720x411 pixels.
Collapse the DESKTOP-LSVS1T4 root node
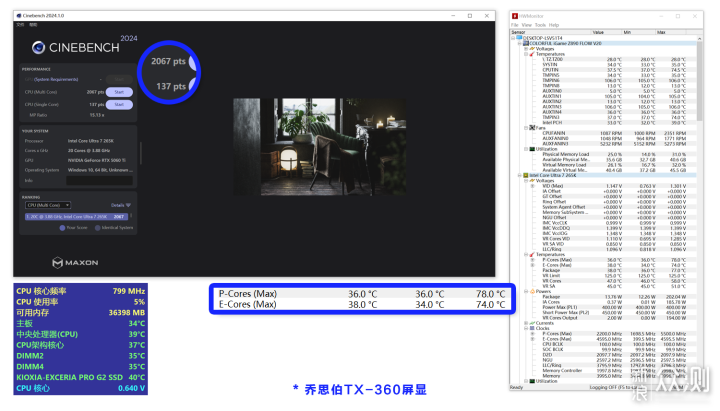pyautogui.click(x=513, y=38)
